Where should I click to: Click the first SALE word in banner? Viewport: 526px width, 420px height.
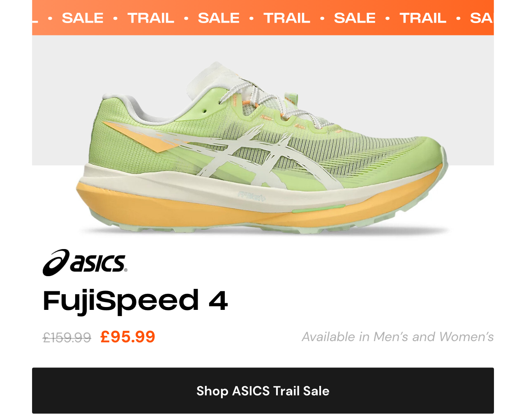[83, 18]
